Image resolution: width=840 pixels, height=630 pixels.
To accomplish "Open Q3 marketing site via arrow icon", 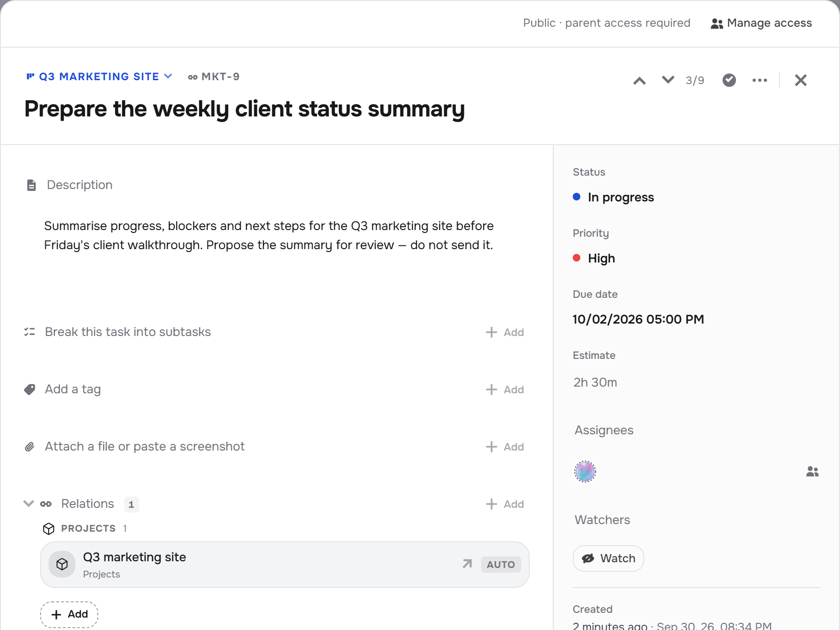I will (x=467, y=564).
